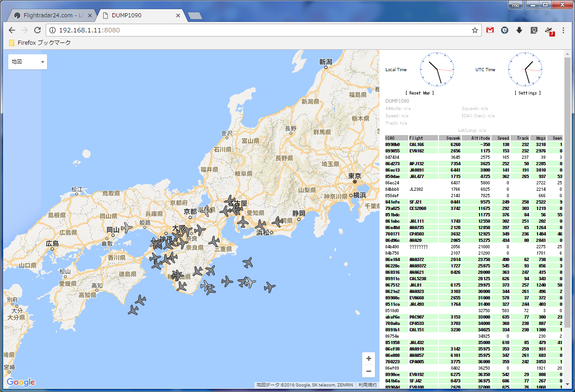Sort table by Altitude column header
The image size is (575, 392).
tap(476, 138)
